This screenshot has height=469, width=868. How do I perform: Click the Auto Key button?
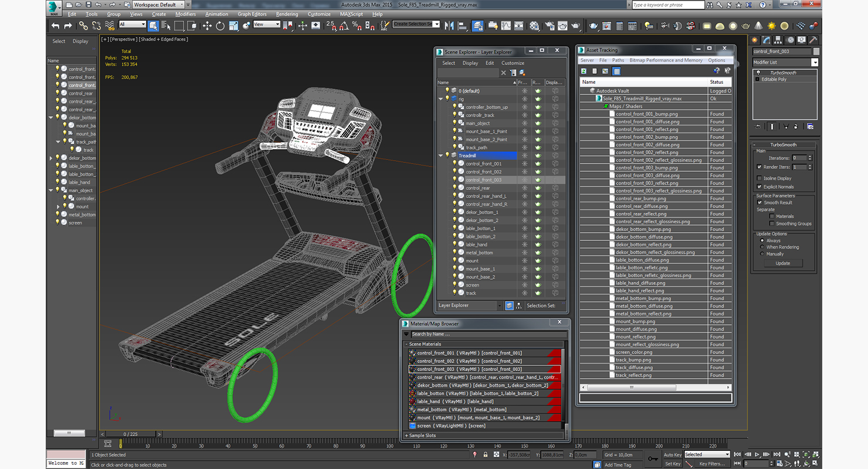pos(673,454)
